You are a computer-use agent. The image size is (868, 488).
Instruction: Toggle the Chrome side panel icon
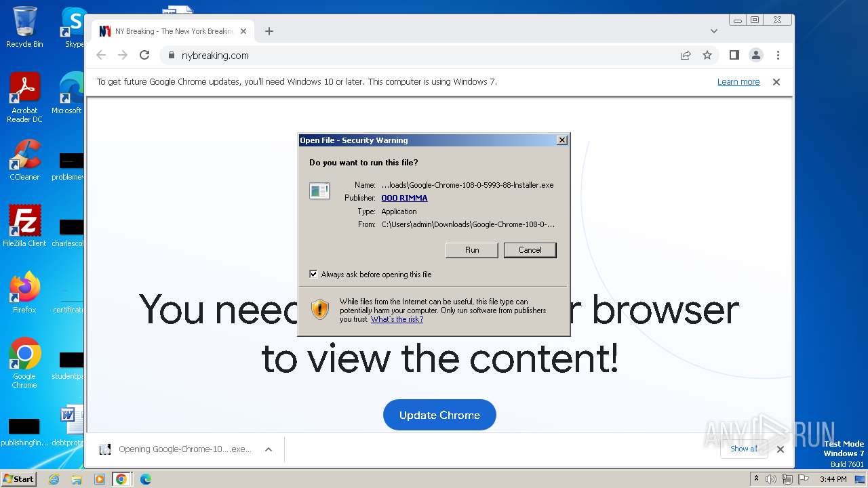734,55
